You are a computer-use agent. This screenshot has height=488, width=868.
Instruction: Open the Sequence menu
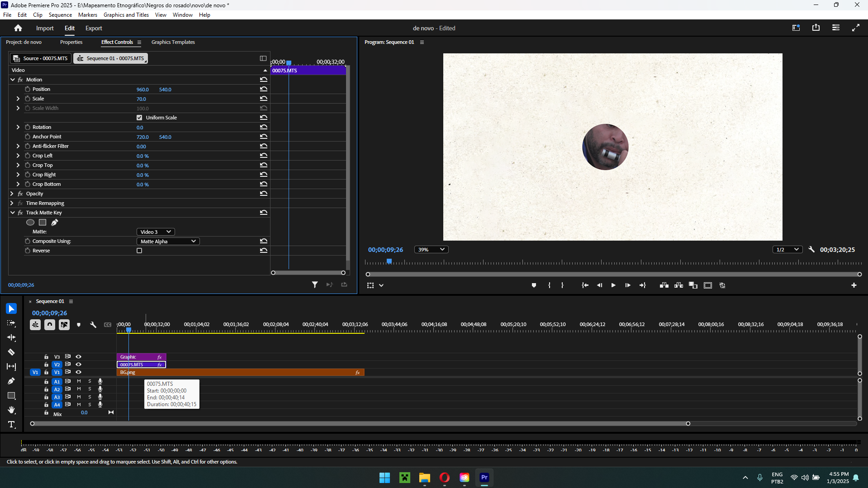click(x=60, y=14)
